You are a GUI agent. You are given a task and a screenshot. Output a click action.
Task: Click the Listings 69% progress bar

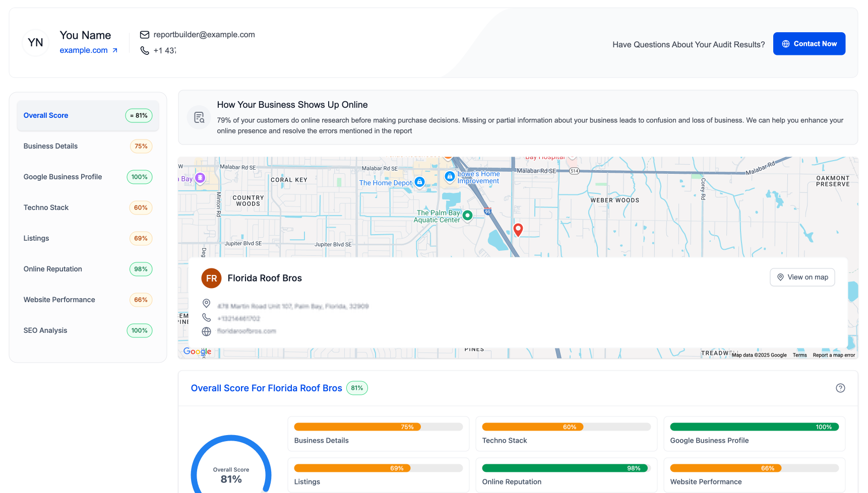378,468
